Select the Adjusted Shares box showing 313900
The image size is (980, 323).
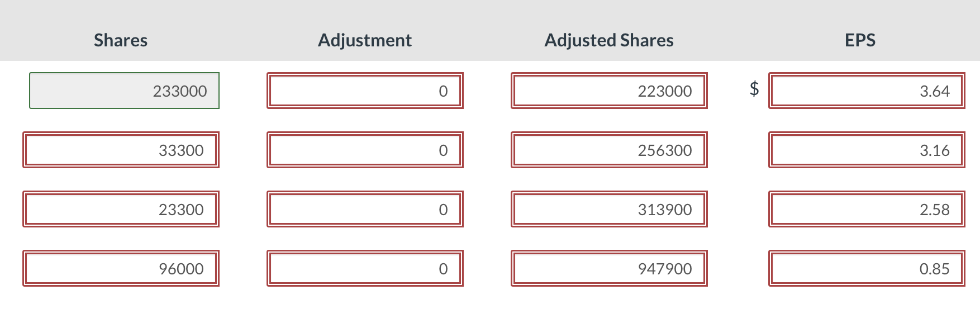(608, 208)
